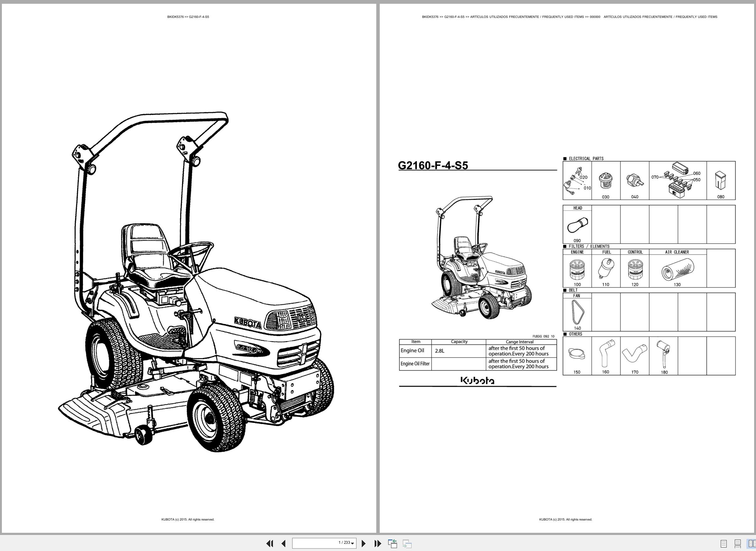Screen dimensions: 756x551
Task: Click the OTHERS section heading
Action: pyautogui.click(x=576, y=334)
